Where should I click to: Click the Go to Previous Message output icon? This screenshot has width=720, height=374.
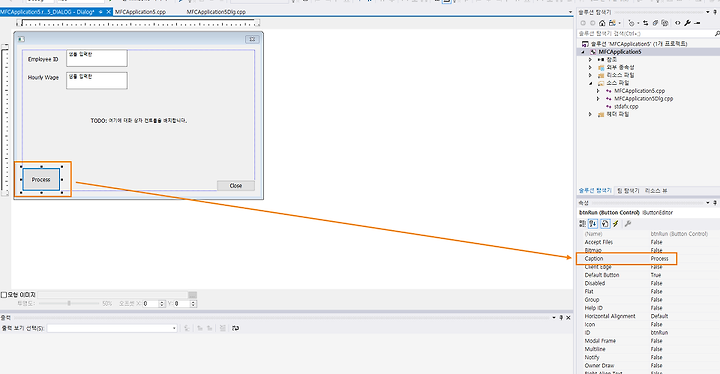tap(200, 328)
